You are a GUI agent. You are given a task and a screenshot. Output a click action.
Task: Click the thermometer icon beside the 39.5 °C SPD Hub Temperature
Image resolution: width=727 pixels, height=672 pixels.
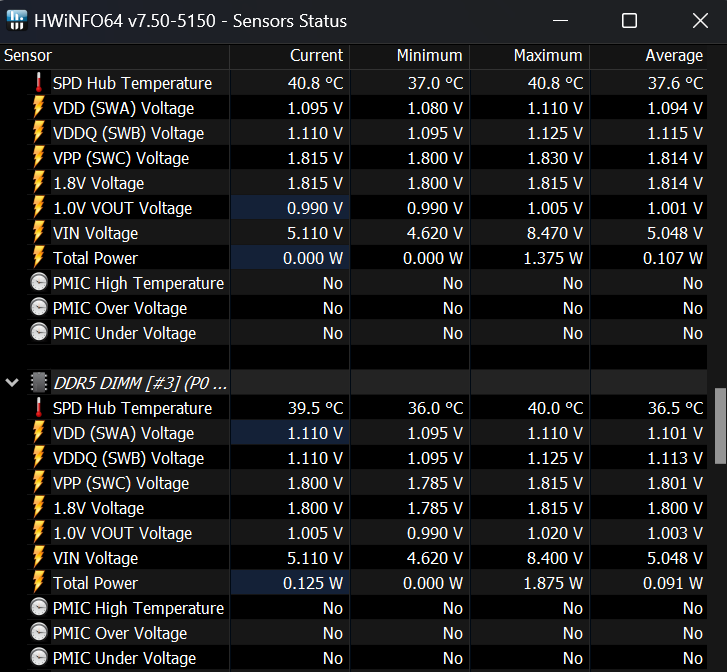click(x=39, y=408)
